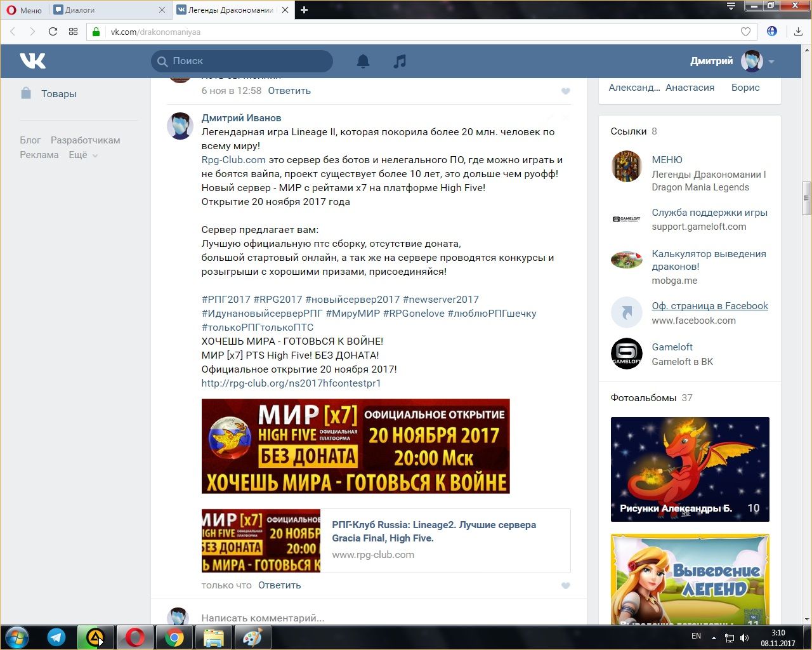Open Борис member profile
This screenshot has width=812, height=650.
click(x=745, y=88)
